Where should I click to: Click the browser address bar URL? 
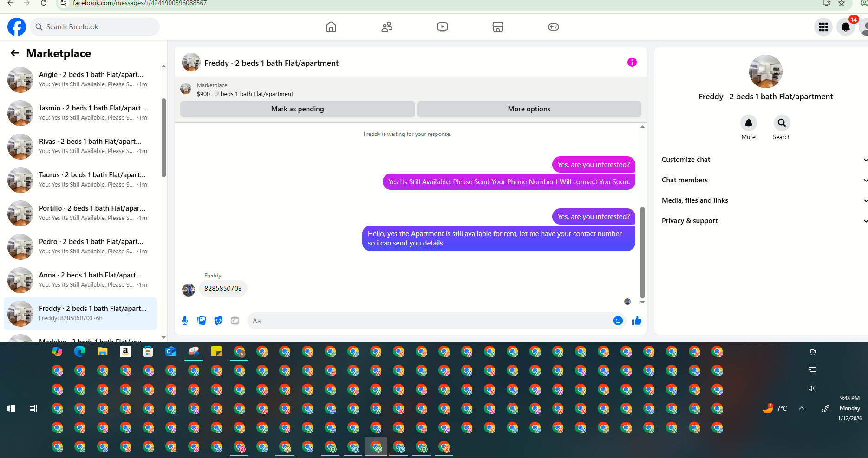click(140, 3)
